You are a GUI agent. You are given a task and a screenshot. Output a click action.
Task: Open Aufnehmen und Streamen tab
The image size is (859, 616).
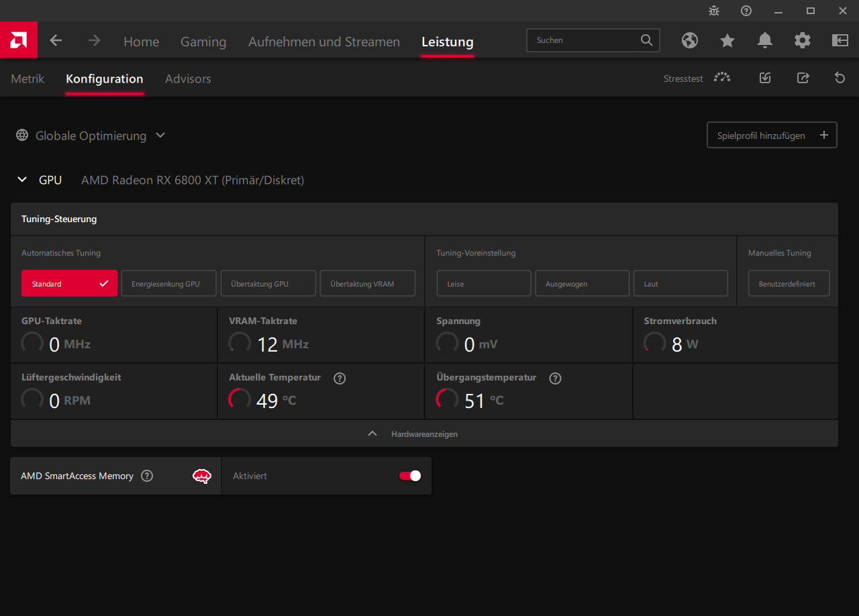tap(324, 42)
